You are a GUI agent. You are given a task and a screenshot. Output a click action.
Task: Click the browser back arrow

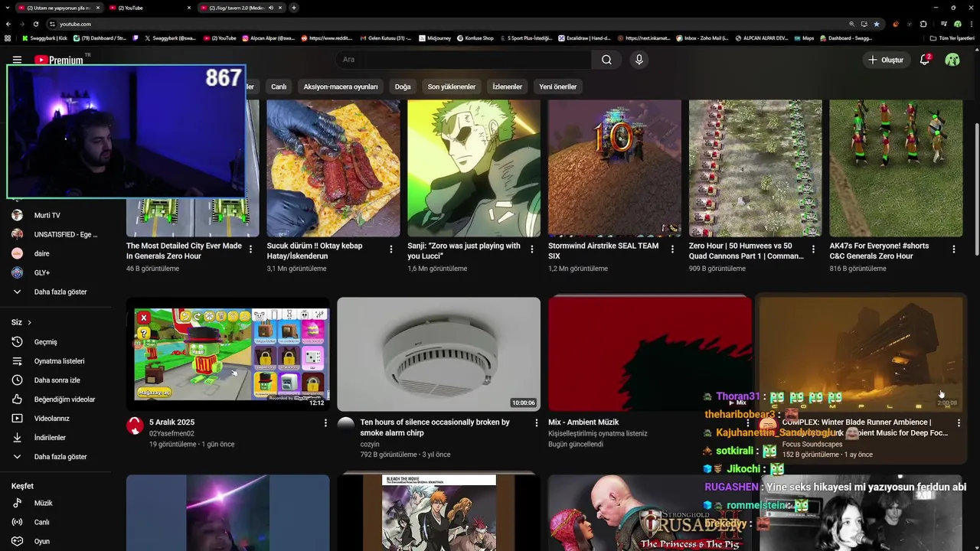(x=8, y=24)
